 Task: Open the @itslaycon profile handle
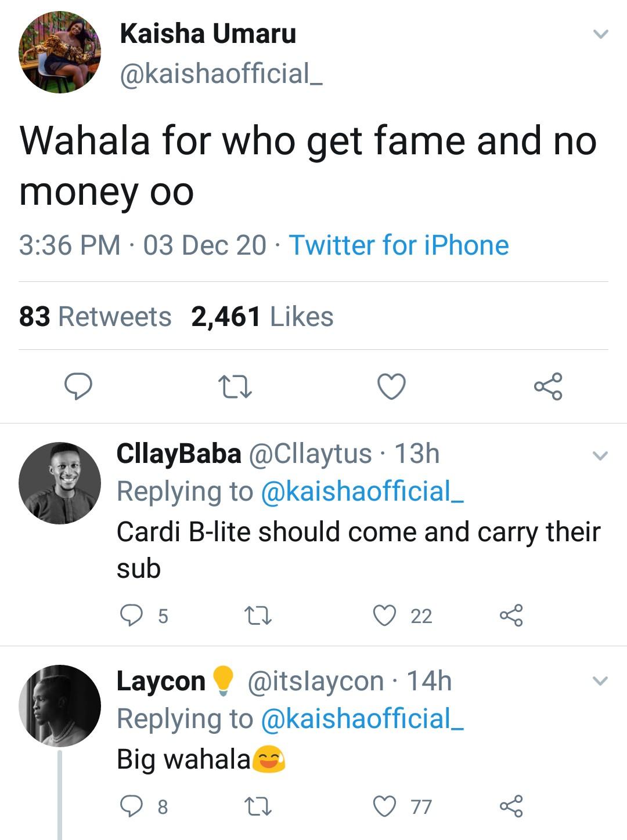point(315,681)
